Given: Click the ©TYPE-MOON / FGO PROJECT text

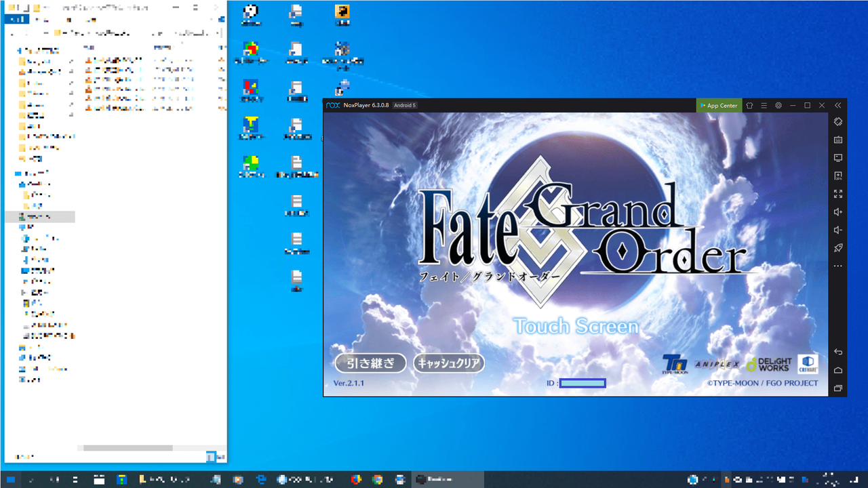Looking at the screenshot, I should point(763,383).
